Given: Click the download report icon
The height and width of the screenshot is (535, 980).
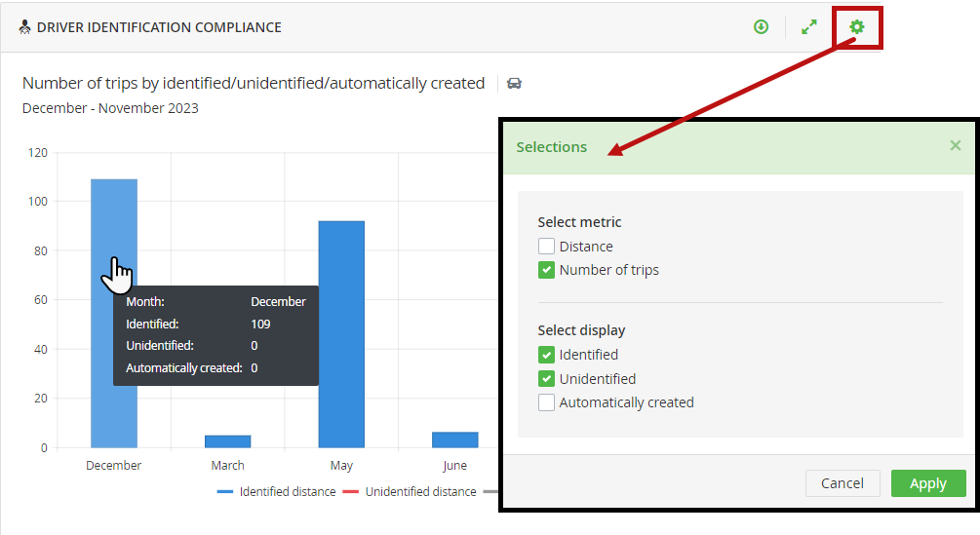Looking at the screenshot, I should (x=761, y=27).
